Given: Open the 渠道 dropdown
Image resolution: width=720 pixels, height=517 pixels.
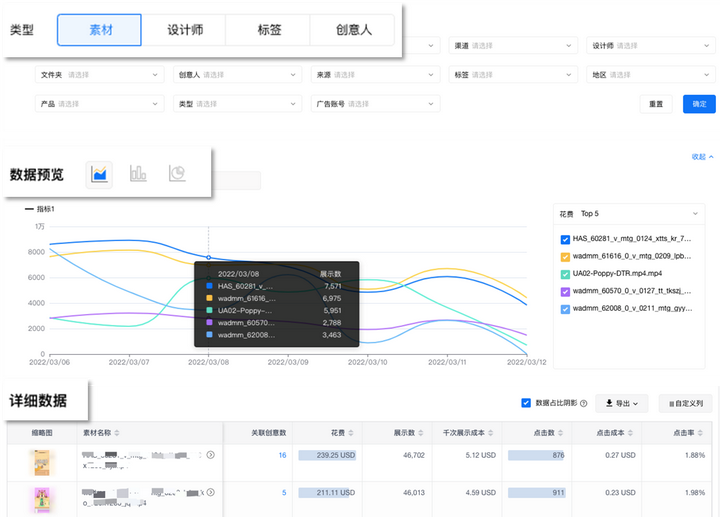Looking at the screenshot, I should (513, 45).
